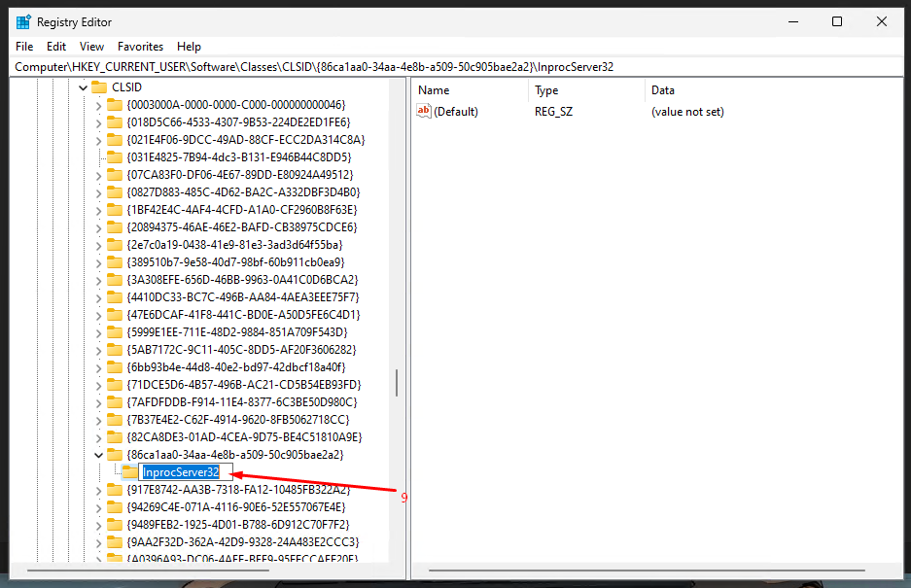Click the Registry Editor app icon in title bar
Viewport: 911px width, 588px height.
coord(23,21)
